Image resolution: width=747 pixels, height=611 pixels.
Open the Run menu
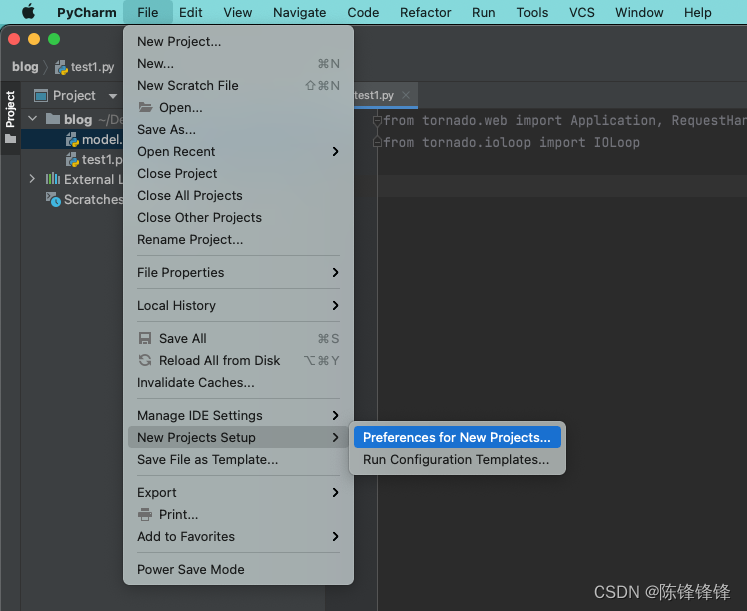(484, 12)
